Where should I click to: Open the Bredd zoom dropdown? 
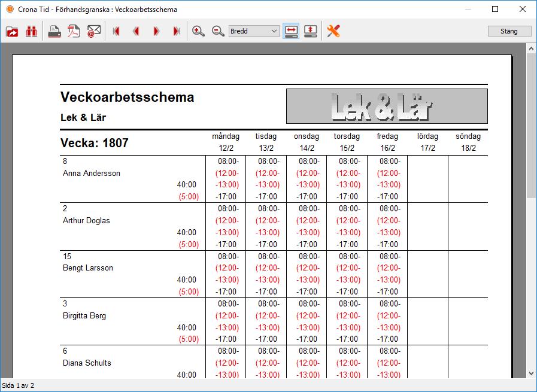point(254,31)
